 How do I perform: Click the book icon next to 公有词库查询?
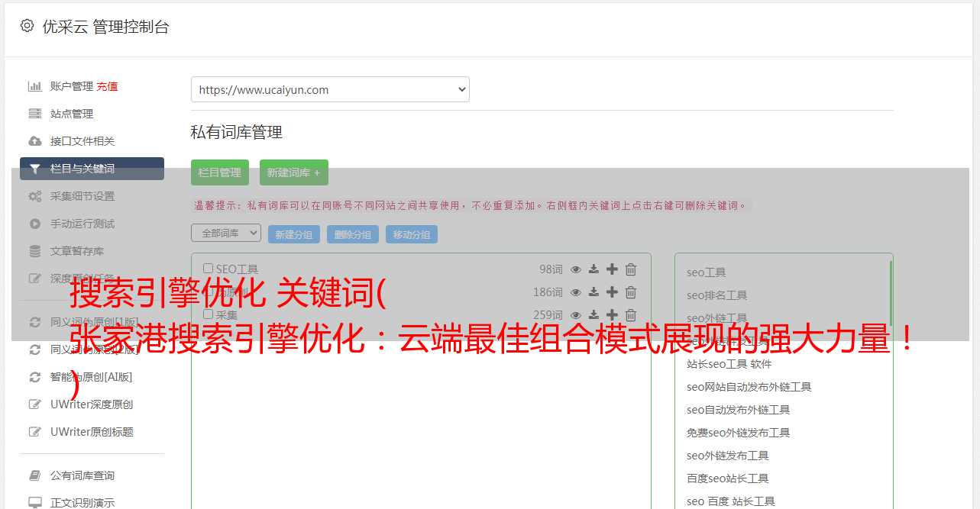point(34,475)
